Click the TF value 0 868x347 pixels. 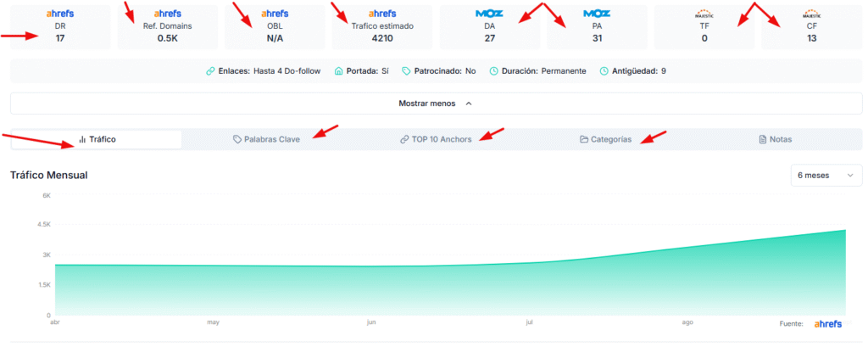704,38
